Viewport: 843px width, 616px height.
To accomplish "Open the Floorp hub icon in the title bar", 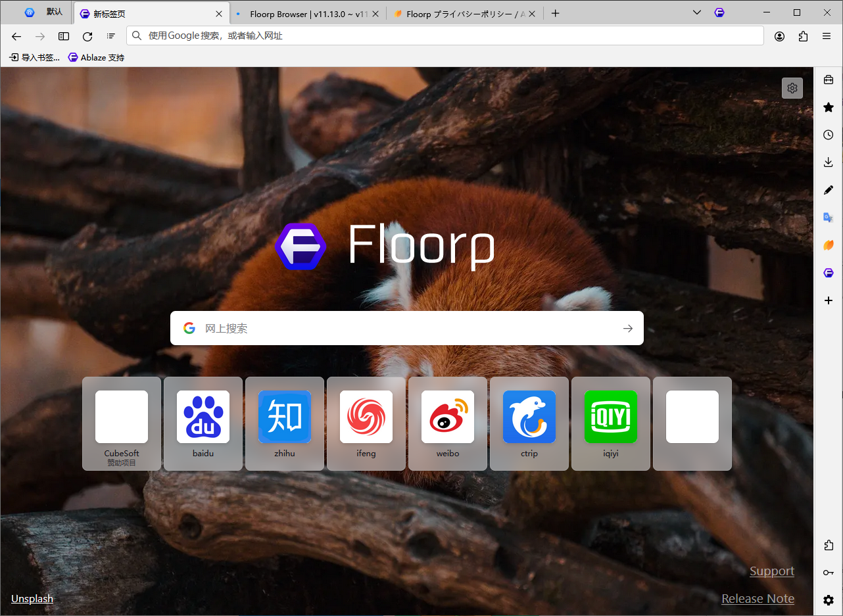I will (x=720, y=12).
